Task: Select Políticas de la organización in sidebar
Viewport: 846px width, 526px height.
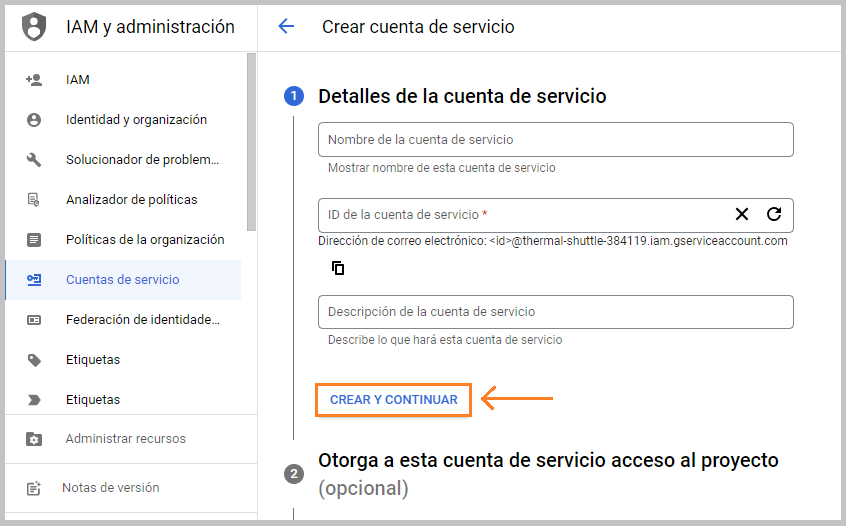Action: [x=123, y=240]
